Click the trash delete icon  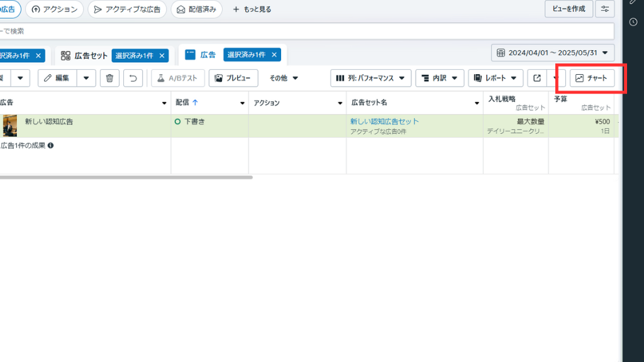coord(109,79)
